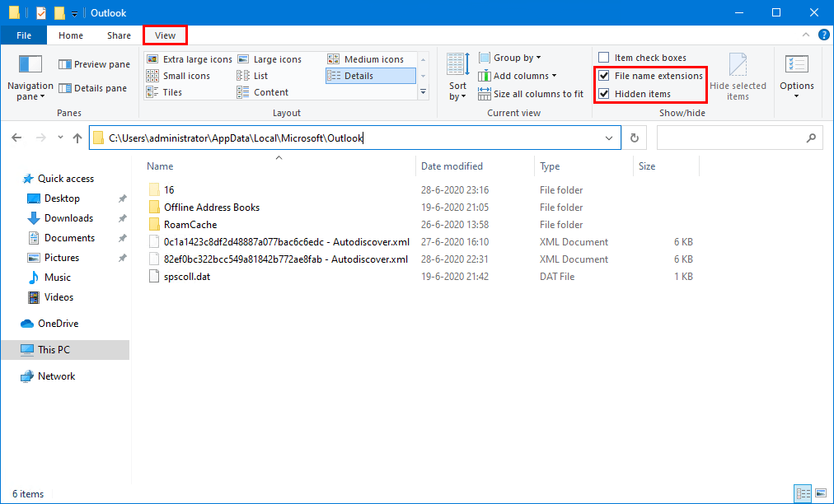Open the Options icon button
Image resolution: width=834 pixels, height=504 pixels.
coord(797,64)
